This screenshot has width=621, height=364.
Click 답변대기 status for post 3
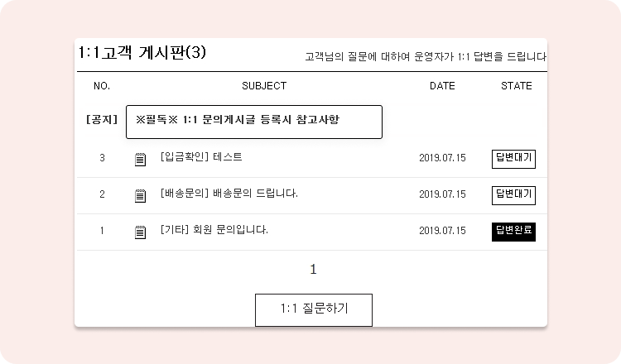(513, 159)
